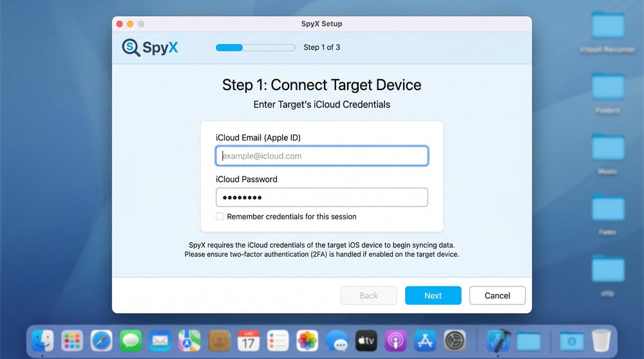
Task: Minimize the SpyX Setup window
Action: 130,24
